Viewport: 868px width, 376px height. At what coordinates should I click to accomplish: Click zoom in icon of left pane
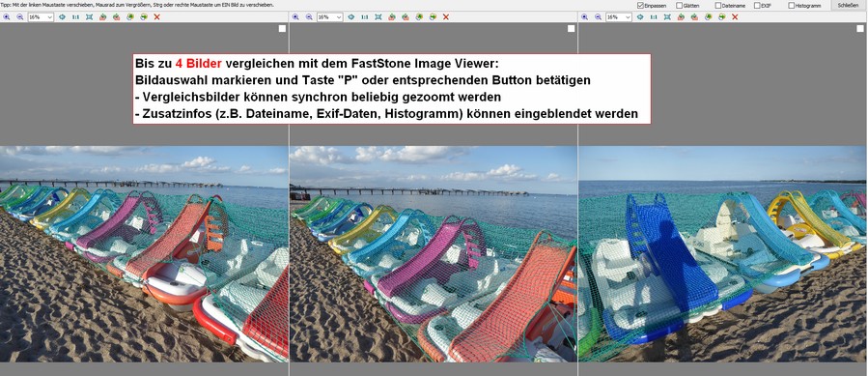coord(7,17)
